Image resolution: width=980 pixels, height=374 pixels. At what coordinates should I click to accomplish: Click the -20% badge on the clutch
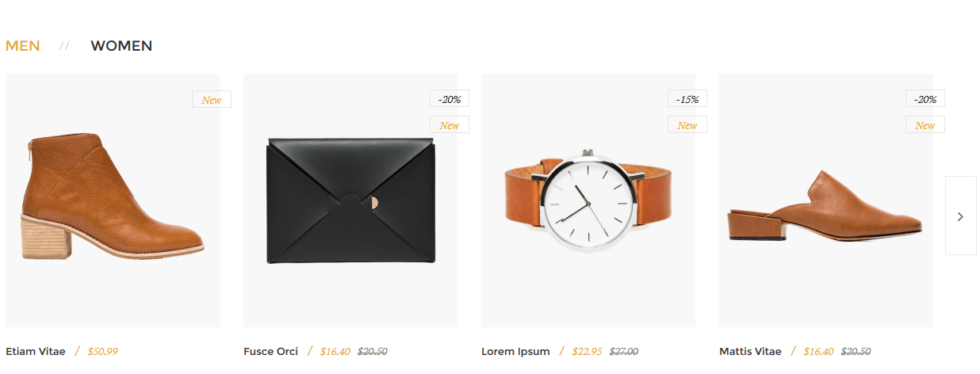click(x=450, y=99)
